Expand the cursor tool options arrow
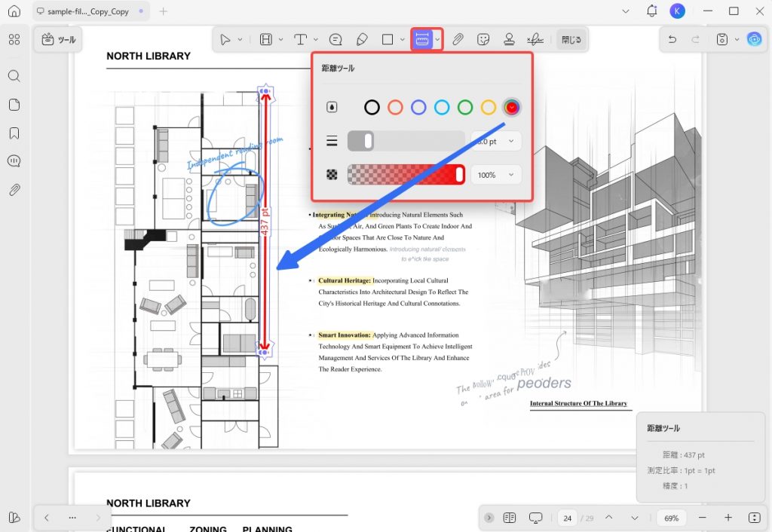Viewport: 772px width, 532px height. pos(240,39)
